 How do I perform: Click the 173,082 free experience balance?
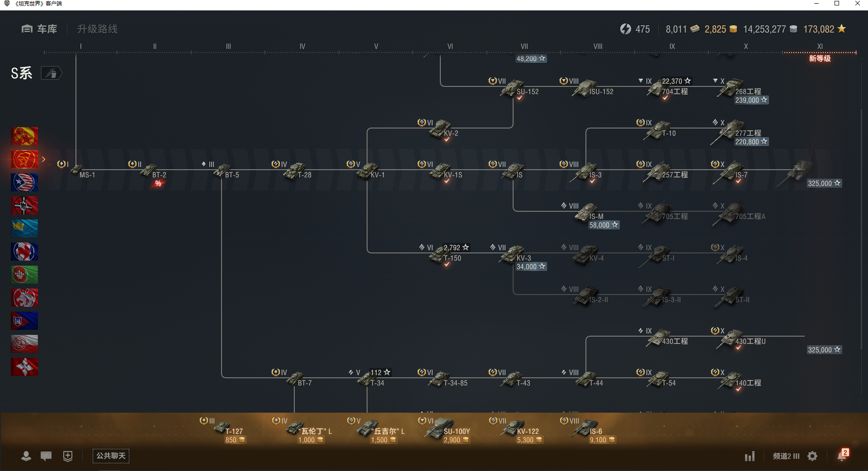pyautogui.click(x=825, y=29)
